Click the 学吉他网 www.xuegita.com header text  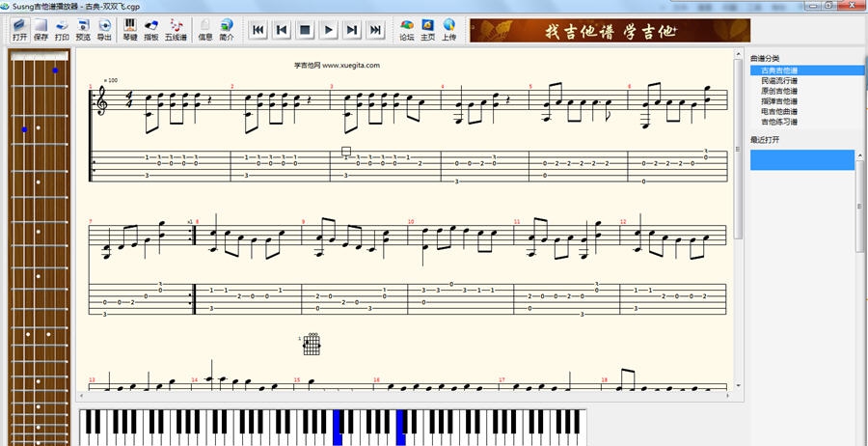pyautogui.click(x=337, y=65)
